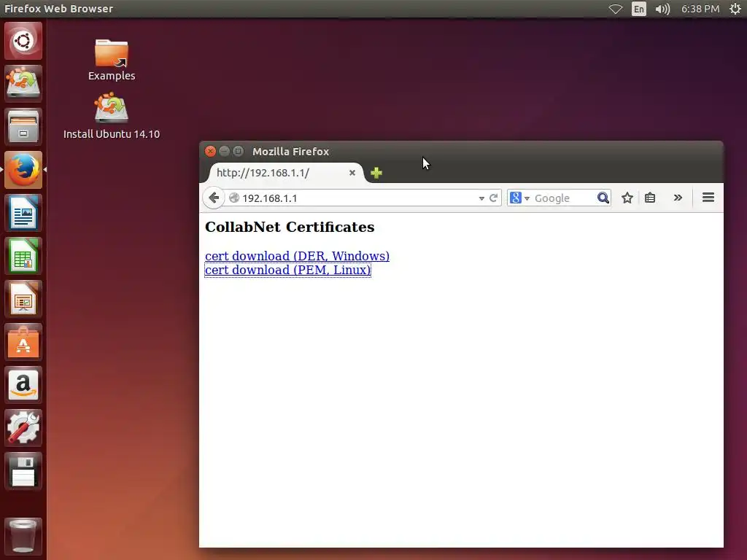747x560 pixels.
Task: Click the magnifier search icon
Action: tap(603, 198)
